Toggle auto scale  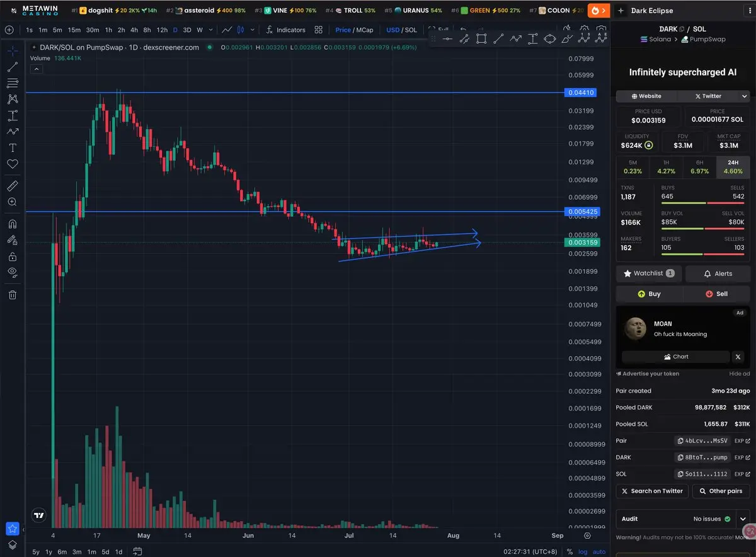[x=599, y=552]
